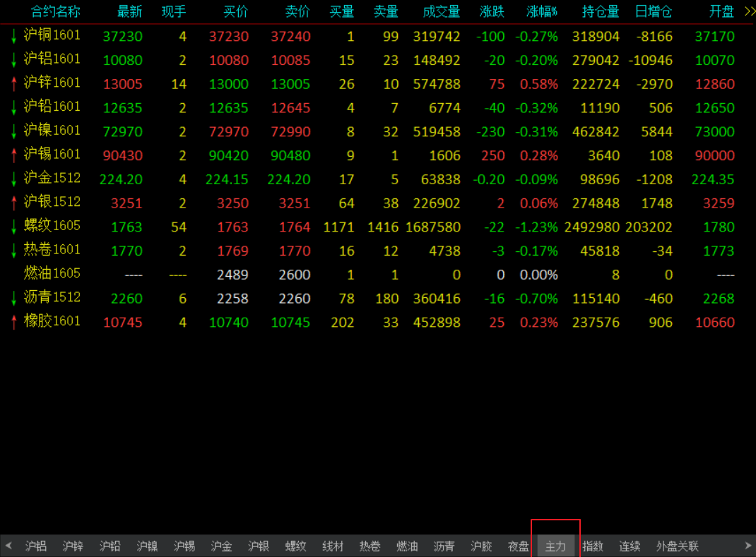The image size is (756, 557).
Task: Click the 持仓量 column header
Action: pyautogui.click(x=601, y=12)
